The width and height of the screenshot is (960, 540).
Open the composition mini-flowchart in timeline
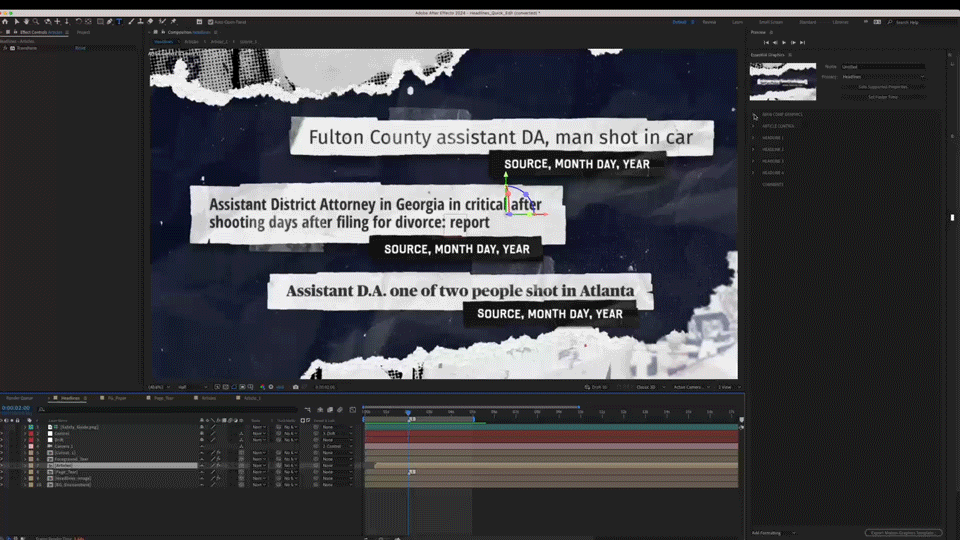click(307, 410)
